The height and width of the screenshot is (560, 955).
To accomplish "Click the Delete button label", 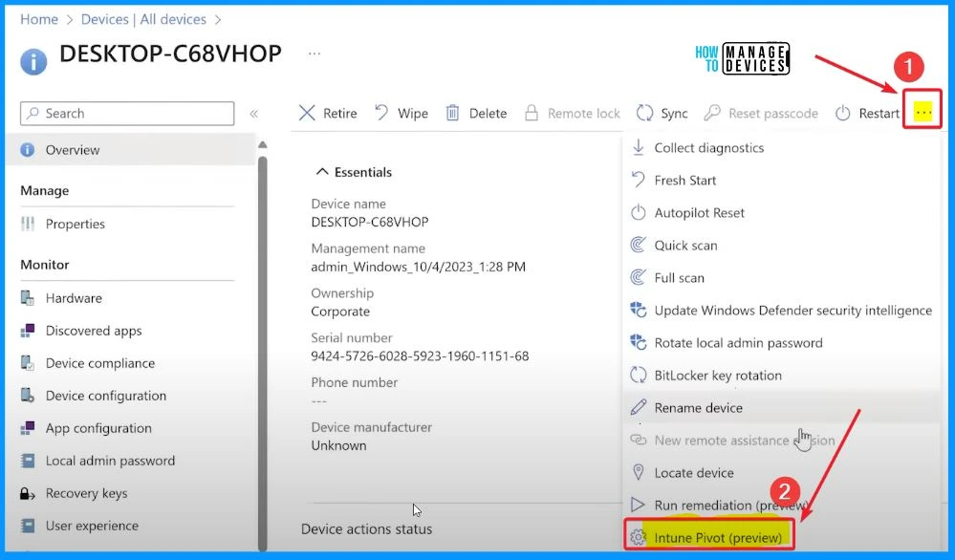I will [488, 113].
